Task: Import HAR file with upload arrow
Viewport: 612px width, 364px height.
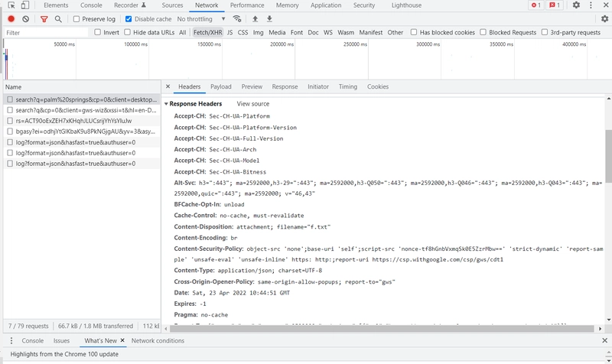Action: 256,18
